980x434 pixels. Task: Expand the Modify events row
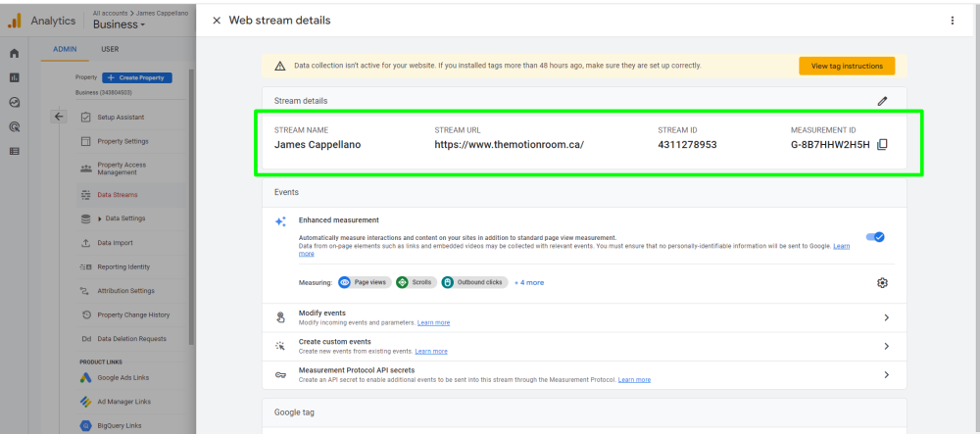coord(886,317)
